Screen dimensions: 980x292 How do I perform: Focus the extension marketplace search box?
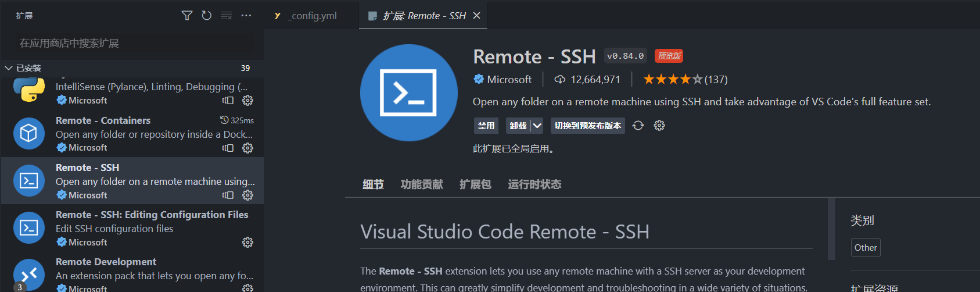point(128,43)
